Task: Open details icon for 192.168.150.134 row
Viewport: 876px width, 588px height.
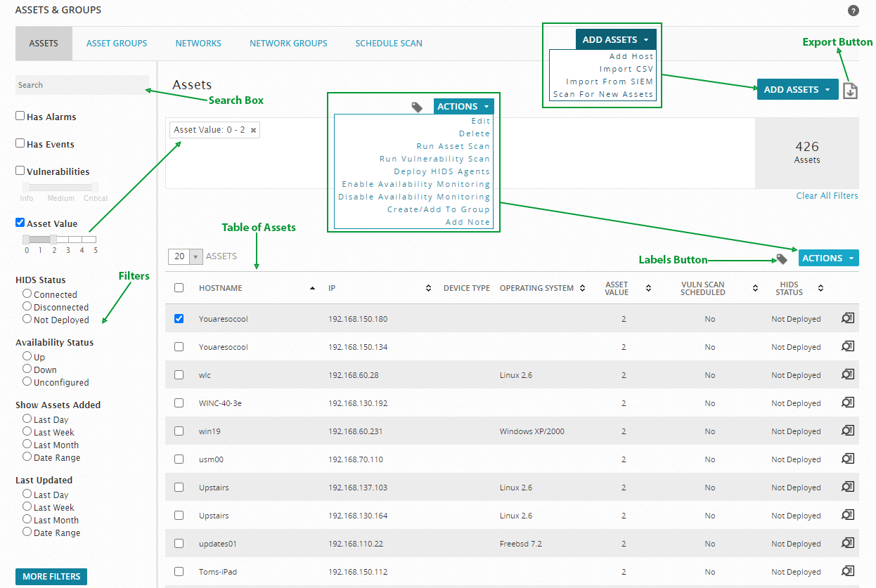Action: coord(848,346)
